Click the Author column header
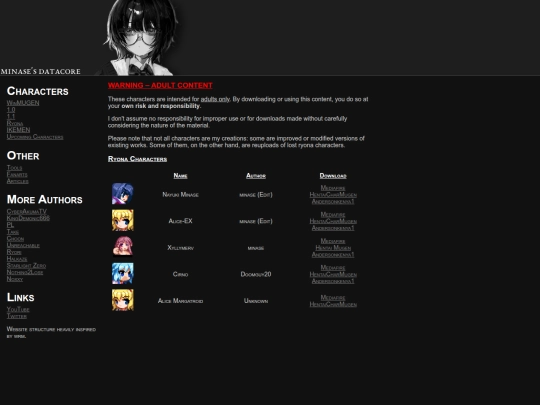540x405 pixels. pos(256,176)
